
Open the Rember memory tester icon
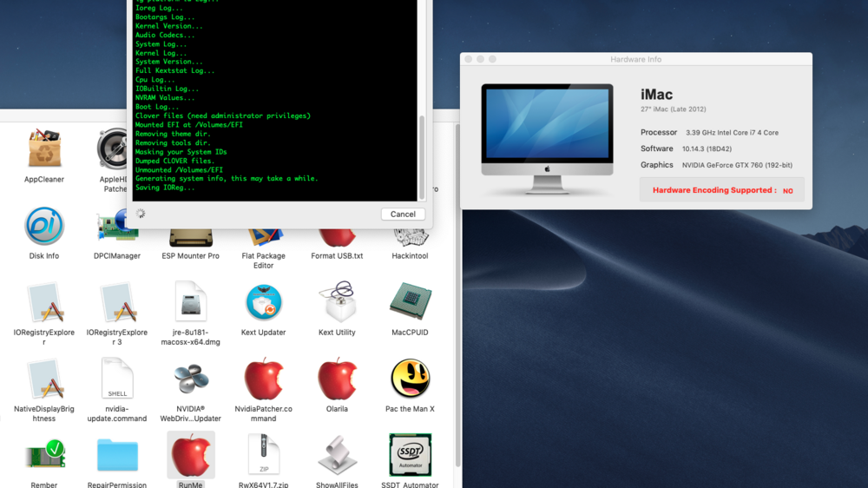44,455
